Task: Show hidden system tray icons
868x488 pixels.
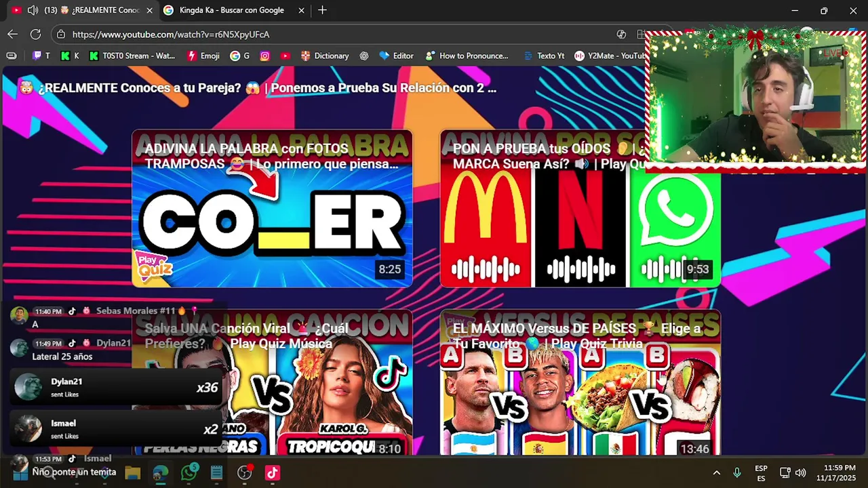Action: [716, 472]
